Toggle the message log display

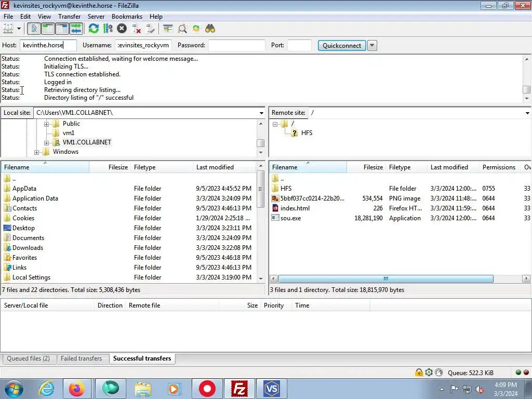[x=34, y=29]
